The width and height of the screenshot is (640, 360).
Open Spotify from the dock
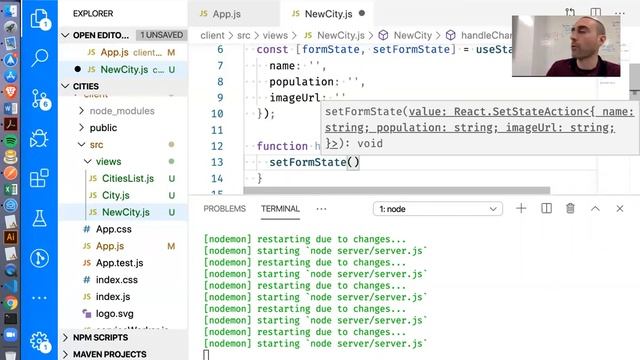point(11,141)
